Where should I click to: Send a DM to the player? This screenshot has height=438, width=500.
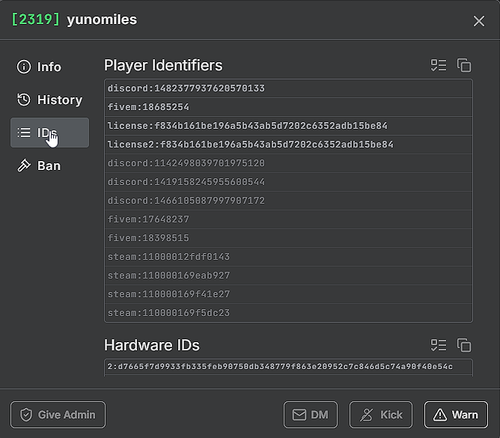[x=311, y=415]
